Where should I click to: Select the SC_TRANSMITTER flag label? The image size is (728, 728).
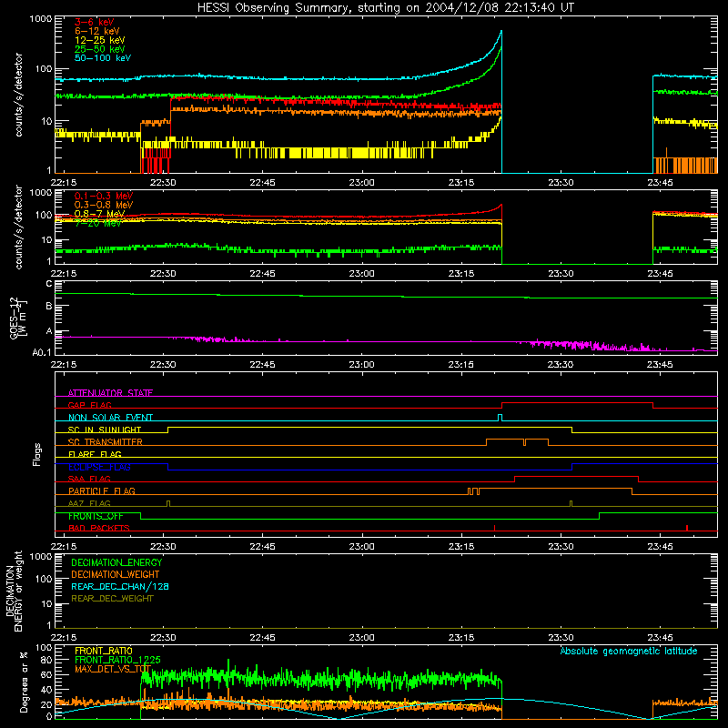(x=105, y=442)
